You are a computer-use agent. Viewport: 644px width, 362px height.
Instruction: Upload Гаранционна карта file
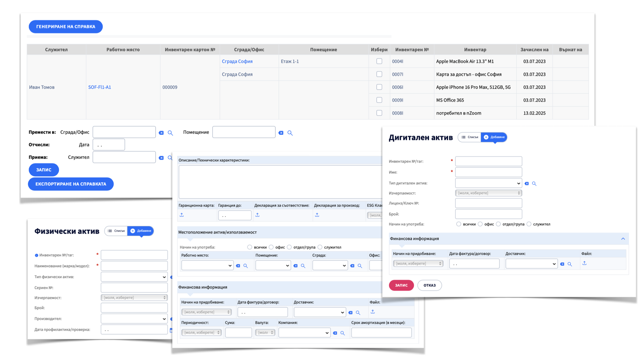[182, 215]
